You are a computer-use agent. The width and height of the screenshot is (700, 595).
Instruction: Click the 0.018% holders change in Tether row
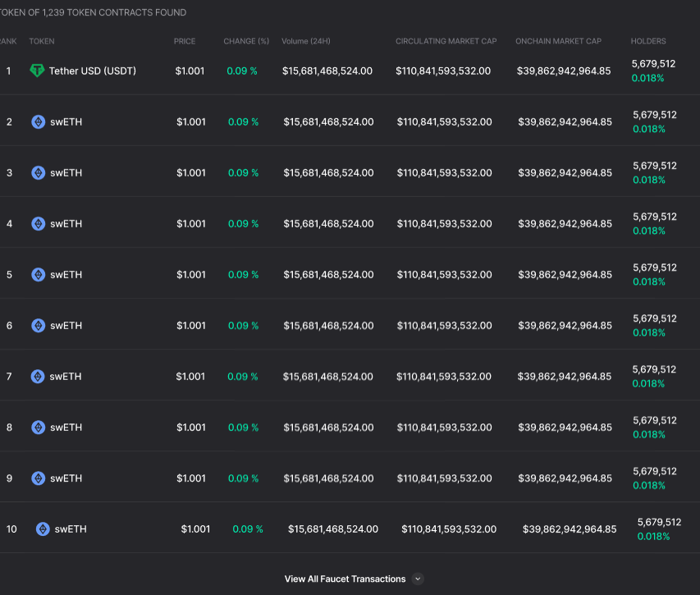(x=647, y=78)
